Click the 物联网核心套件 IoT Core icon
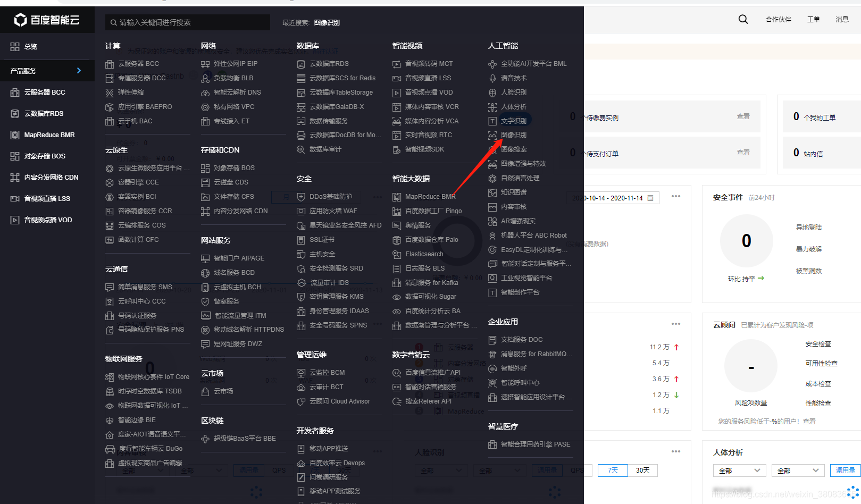Screen dimensions: 861x504 pyautogui.click(x=110, y=377)
